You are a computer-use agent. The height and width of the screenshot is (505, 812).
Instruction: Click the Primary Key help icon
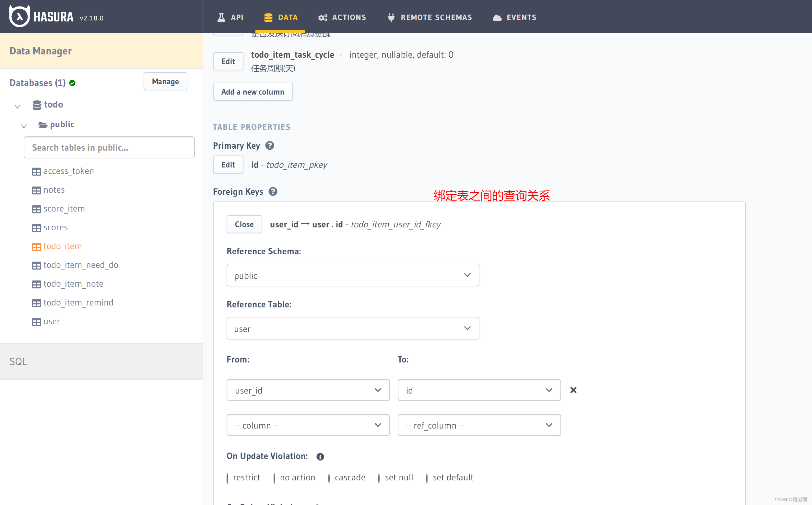270,146
